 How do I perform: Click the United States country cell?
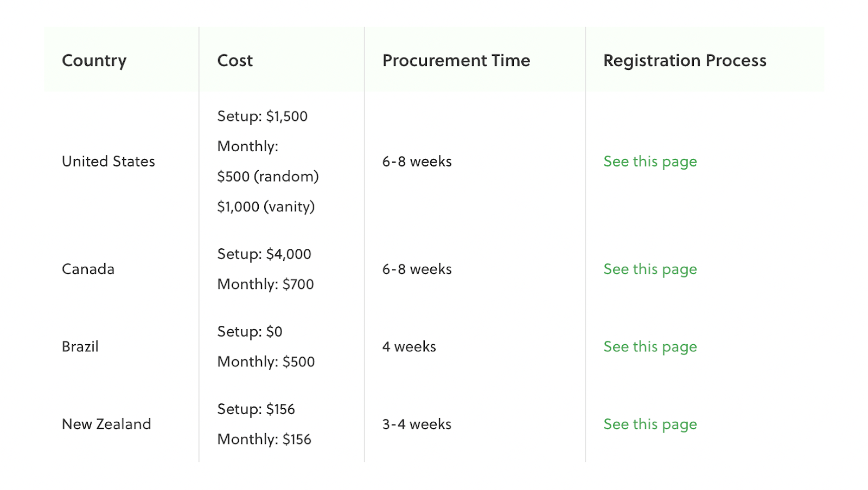tap(108, 162)
